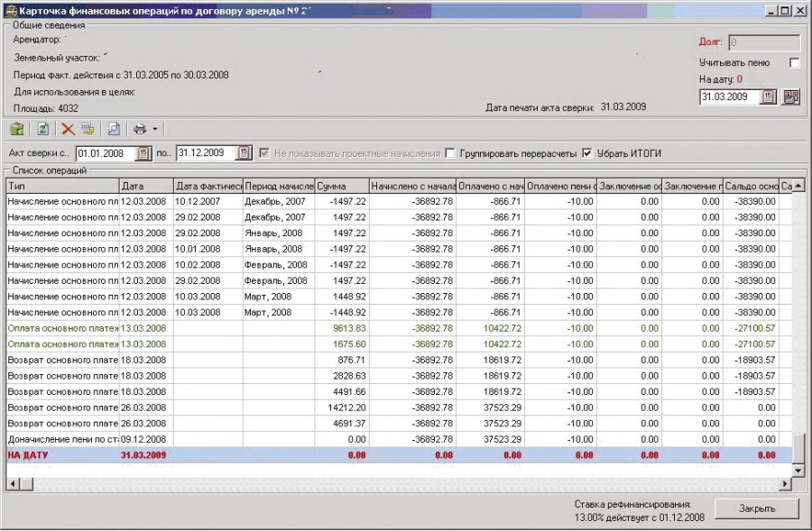Click the Не показывать проектные начисления checkbox
Image resolution: width=812 pixels, height=531 pixels.
point(264,153)
